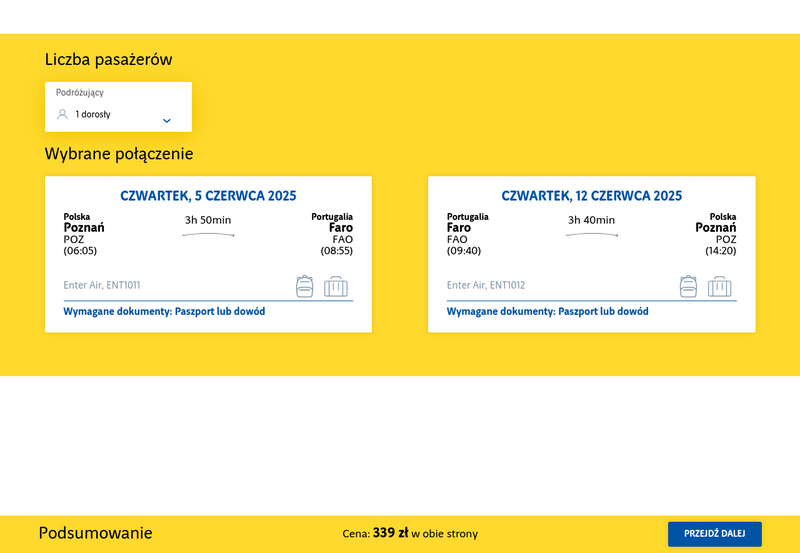Viewport: 800px width, 553px height.
Task: Click the Wybrane połączenie heading
Action: 119,154
